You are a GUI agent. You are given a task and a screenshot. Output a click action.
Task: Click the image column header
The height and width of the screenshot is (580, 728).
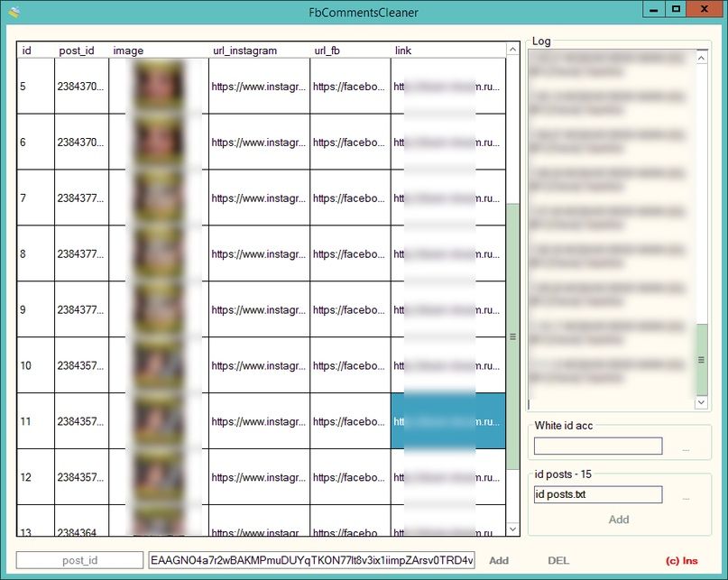(x=159, y=51)
